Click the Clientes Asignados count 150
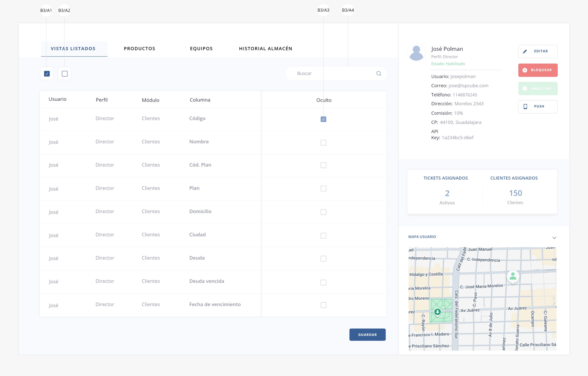The width and height of the screenshot is (588, 376). (515, 193)
